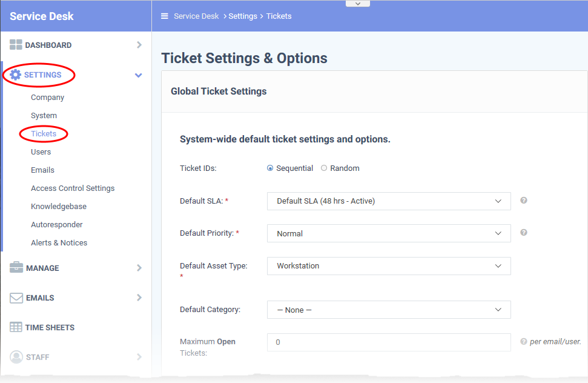The height and width of the screenshot is (383, 588).
Task: Collapse the Settings menu chevron
Action: [139, 75]
